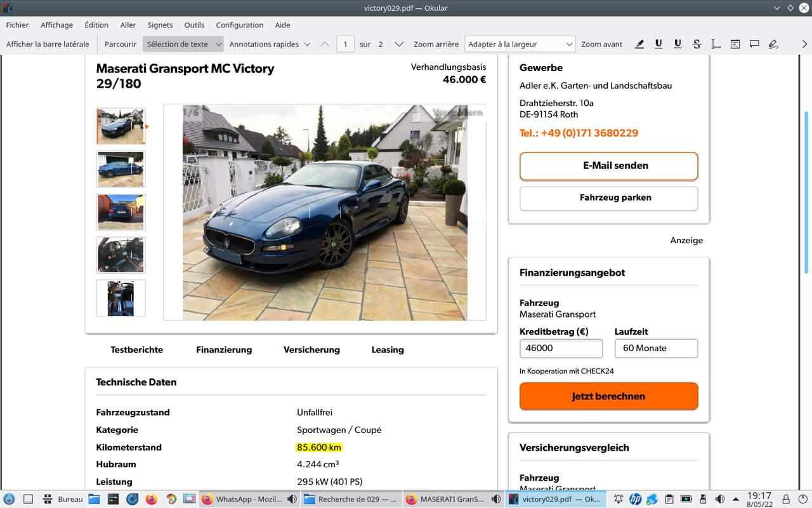The image size is (812, 508).
Task: Open the Versicherung tab
Action: [311, 350]
